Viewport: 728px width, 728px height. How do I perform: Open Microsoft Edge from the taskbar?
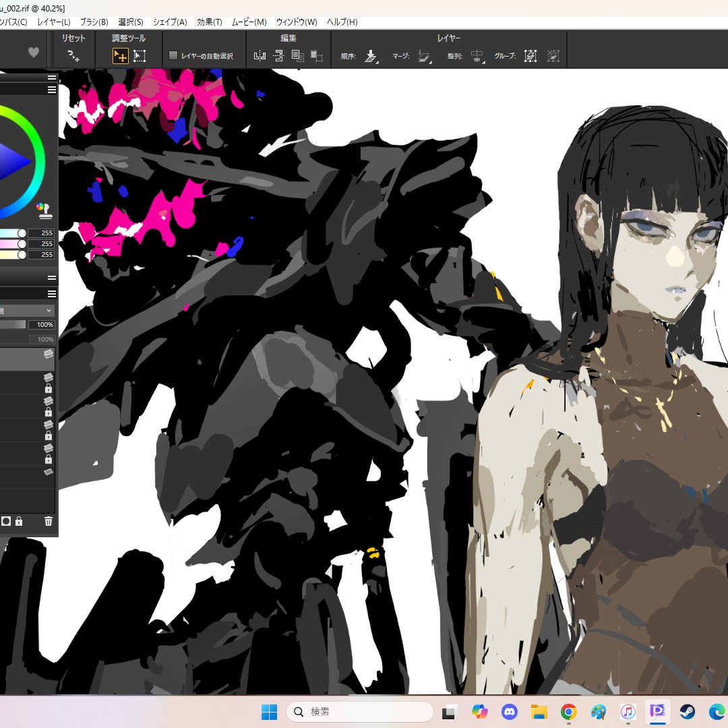(717, 711)
